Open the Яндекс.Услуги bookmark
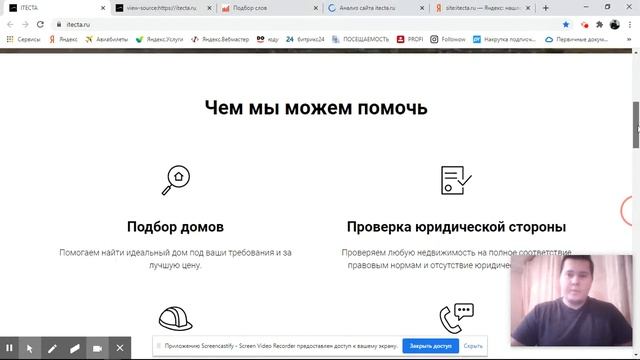The width and height of the screenshot is (640, 360). [x=160, y=39]
